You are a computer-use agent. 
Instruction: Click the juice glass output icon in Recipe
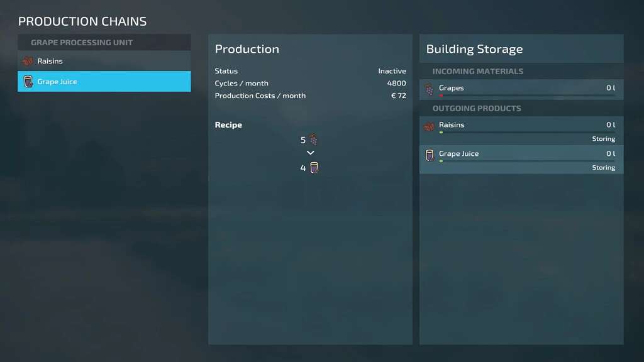(x=314, y=168)
